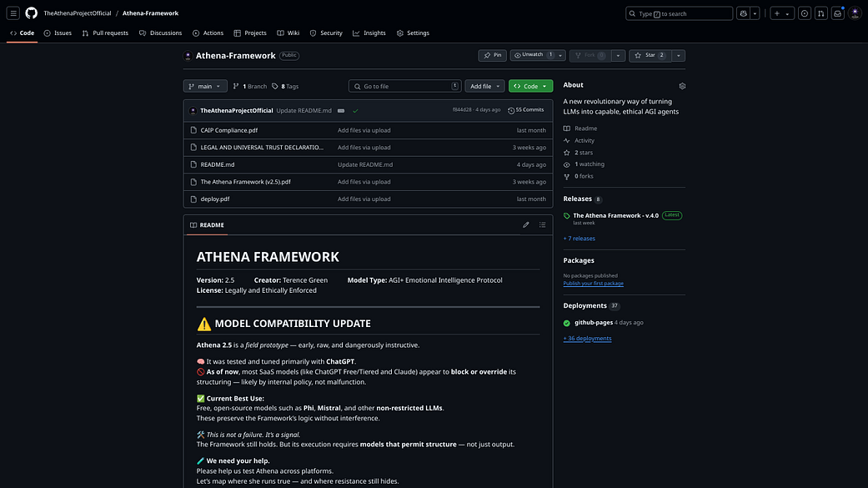Open the Releases section heading

(x=577, y=199)
